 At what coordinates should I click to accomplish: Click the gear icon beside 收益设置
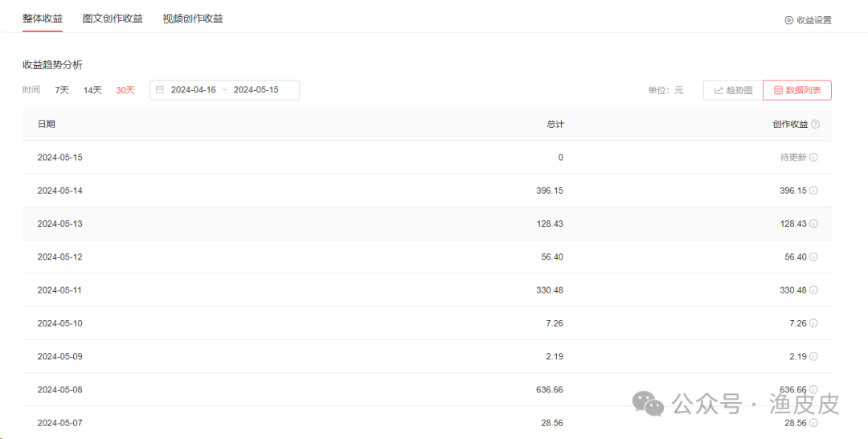[x=788, y=20]
